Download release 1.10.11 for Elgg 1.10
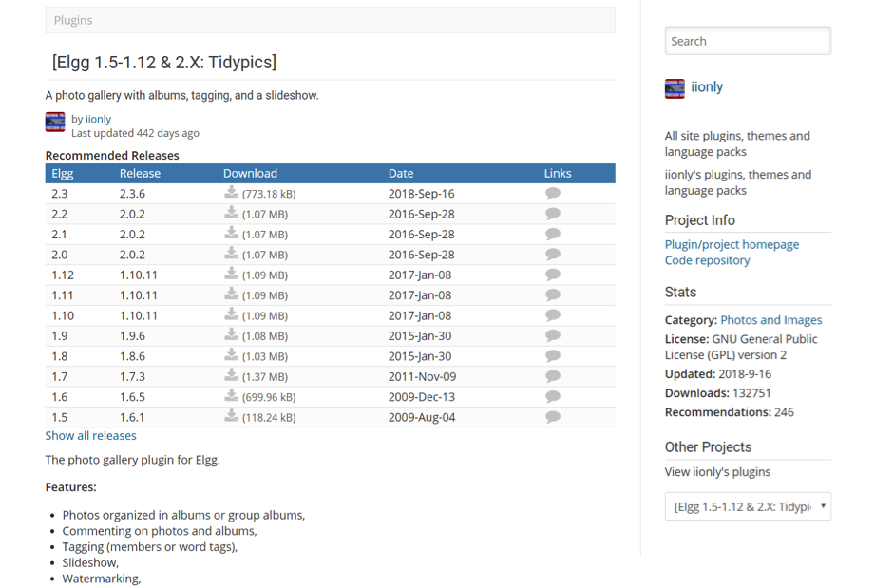This screenshot has height=588, width=875. pyautogui.click(x=231, y=314)
